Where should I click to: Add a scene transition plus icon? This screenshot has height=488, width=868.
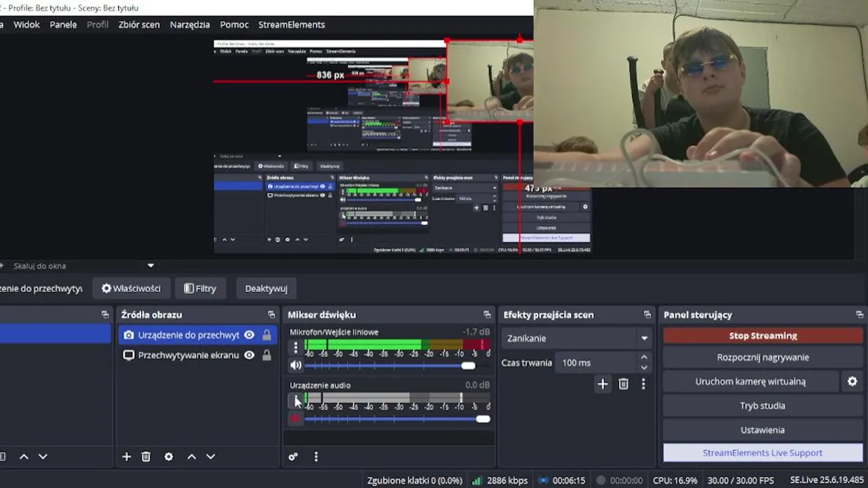pyautogui.click(x=602, y=384)
